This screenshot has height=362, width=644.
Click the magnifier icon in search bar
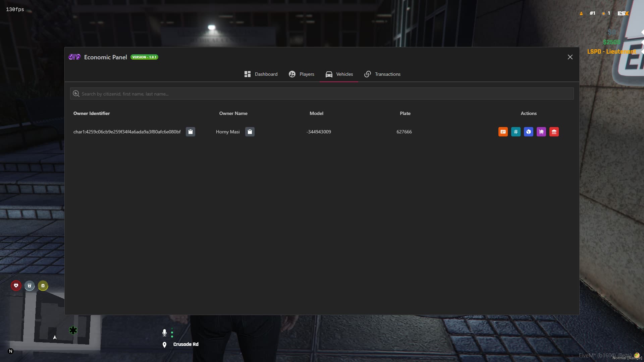click(x=76, y=94)
